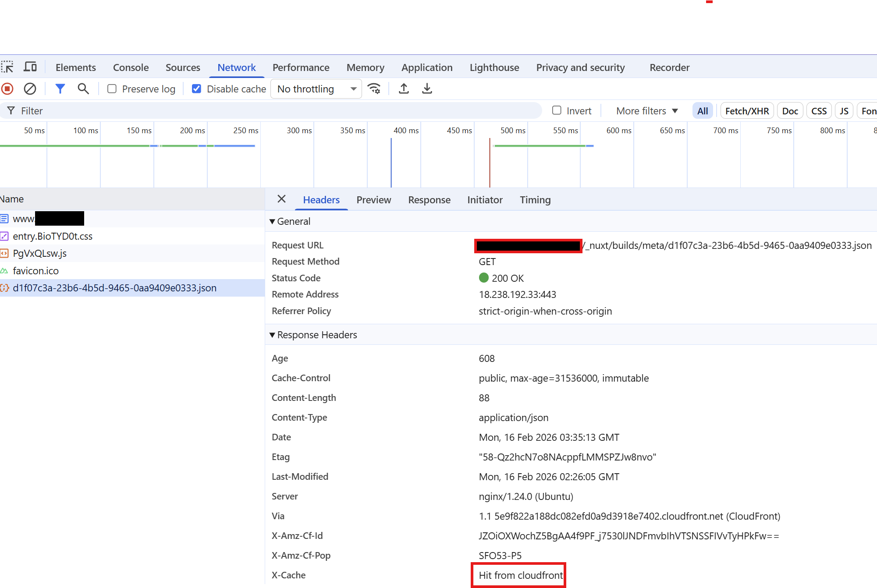Open the Performance tab
Image resolution: width=877 pixels, height=588 pixels.
(301, 67)
